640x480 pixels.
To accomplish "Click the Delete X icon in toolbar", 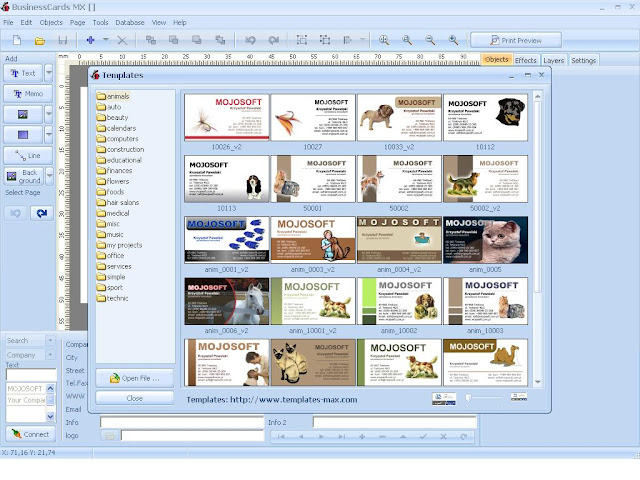I will (122, 40).
